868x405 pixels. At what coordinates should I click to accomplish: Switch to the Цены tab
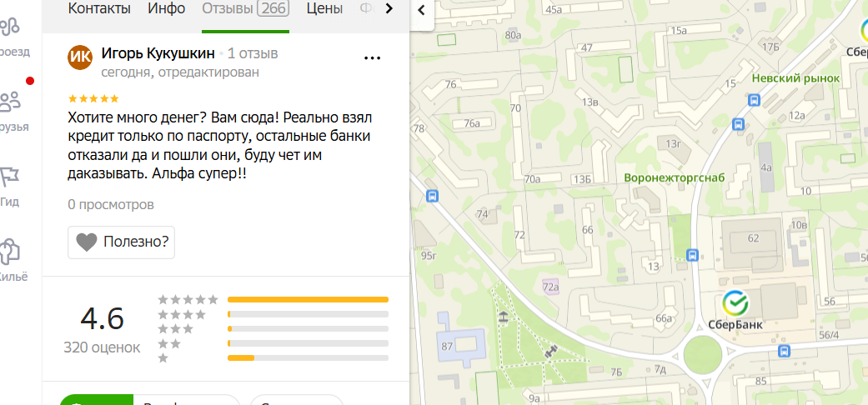tap(324, 9)
